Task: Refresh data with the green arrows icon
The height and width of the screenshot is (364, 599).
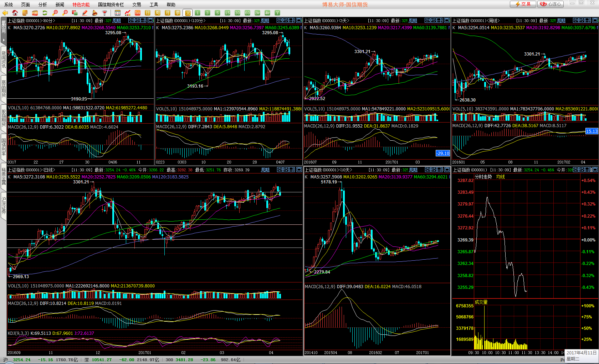Action: pyautogui.click(x=45, y=13)
